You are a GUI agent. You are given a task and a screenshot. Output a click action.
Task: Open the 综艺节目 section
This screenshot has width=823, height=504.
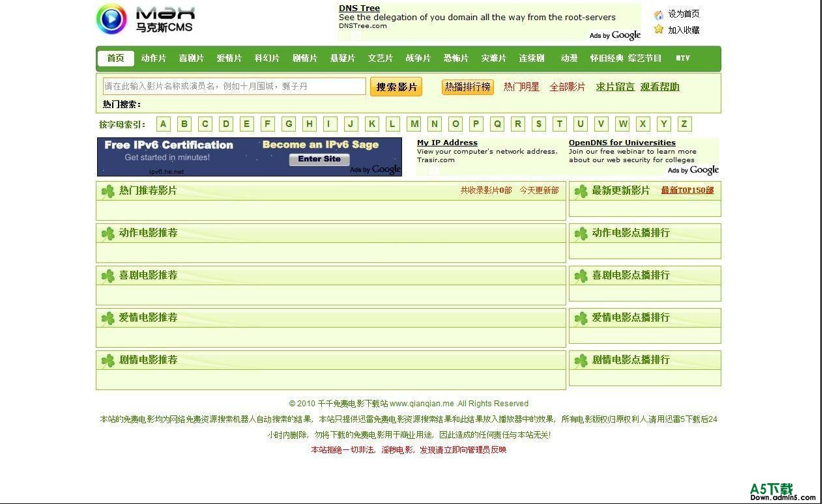(x=645, y=59)
